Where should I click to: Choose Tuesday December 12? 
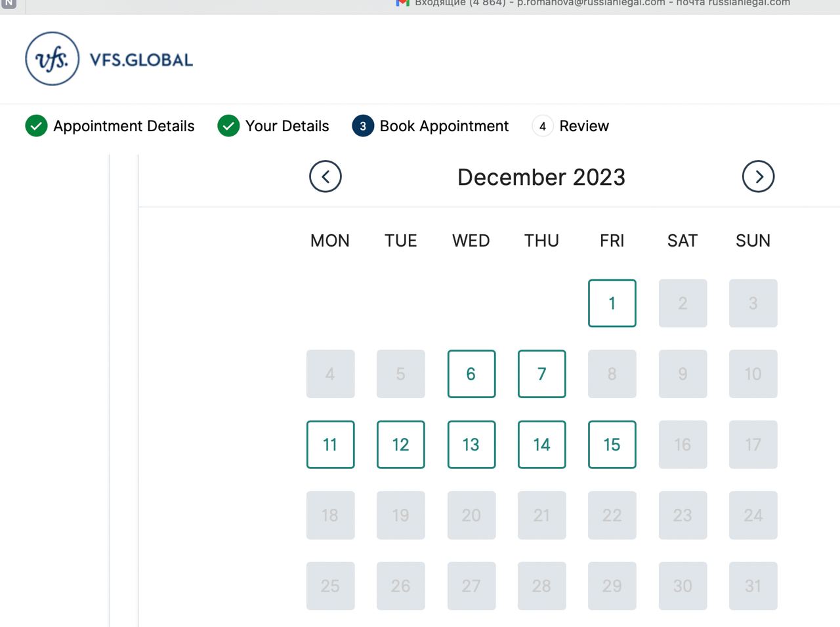[x=400, y=445]
